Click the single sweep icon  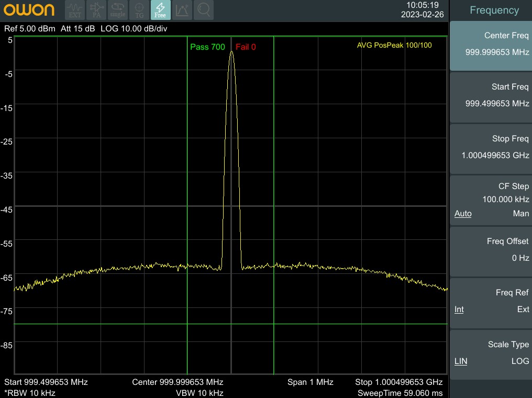[x=118, y=10]
